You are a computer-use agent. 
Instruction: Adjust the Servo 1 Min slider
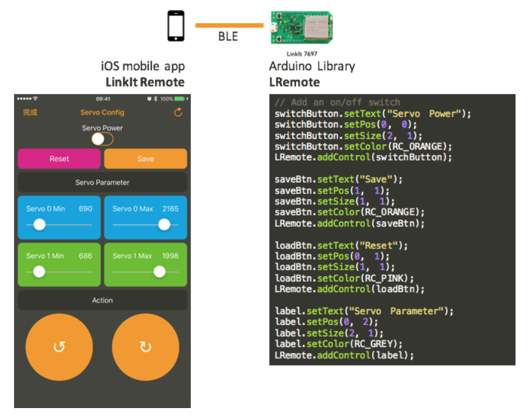click(x=39, y=272)
